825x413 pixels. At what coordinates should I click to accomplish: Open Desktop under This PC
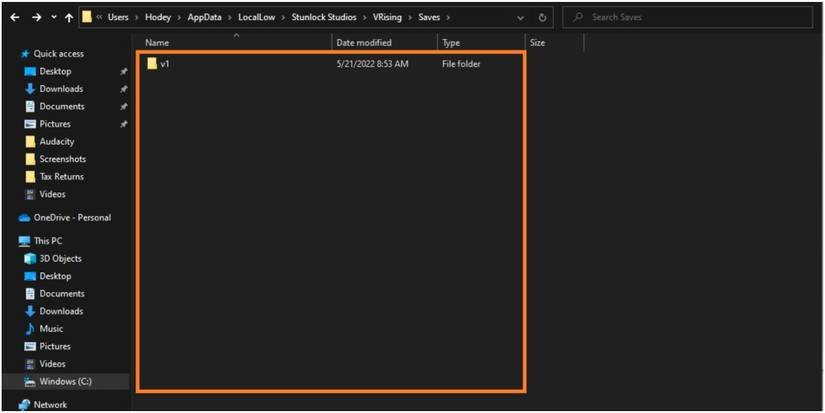click(x=55, y=276)
